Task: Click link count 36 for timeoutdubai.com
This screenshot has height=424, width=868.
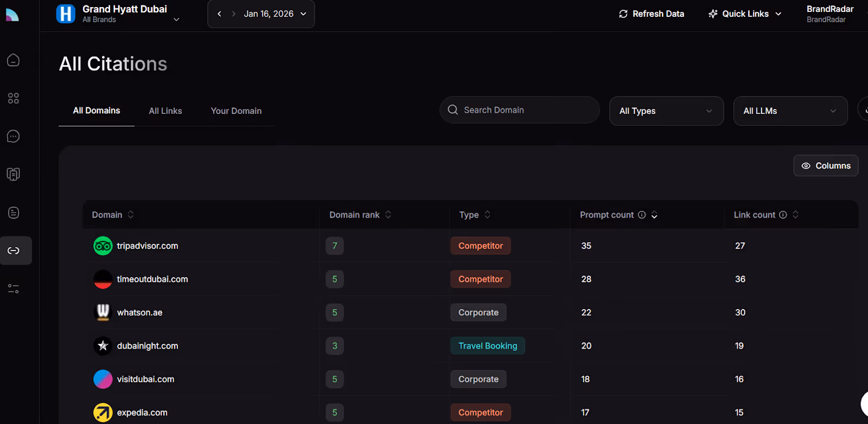Action: pos(740,279)
